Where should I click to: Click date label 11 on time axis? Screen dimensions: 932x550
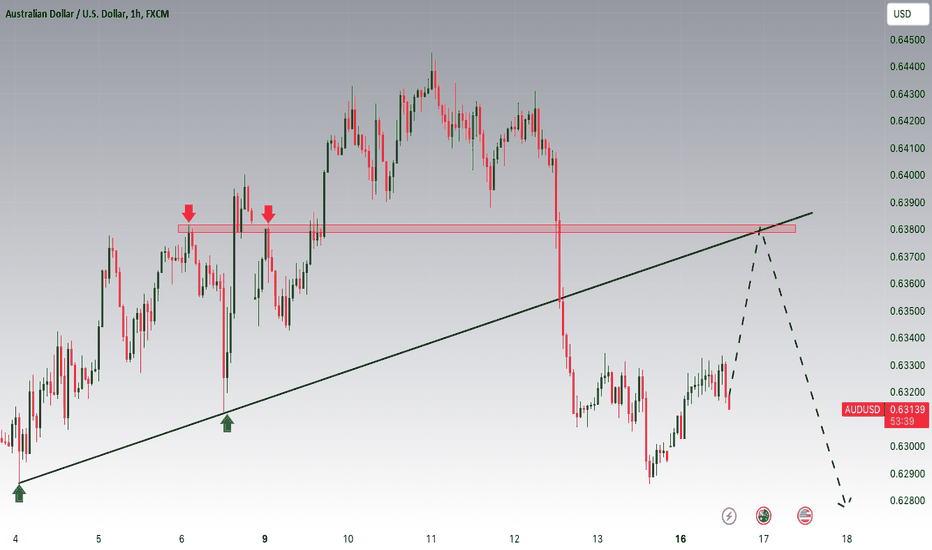click(431, 539)
